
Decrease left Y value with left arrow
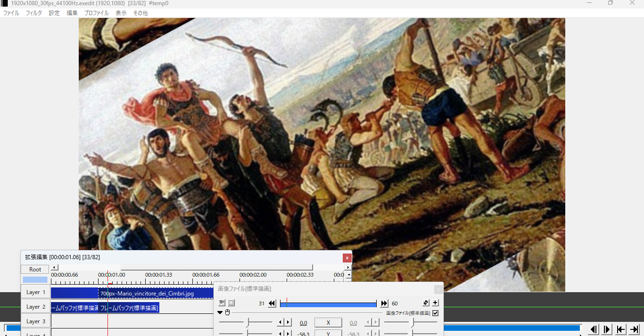280,333
